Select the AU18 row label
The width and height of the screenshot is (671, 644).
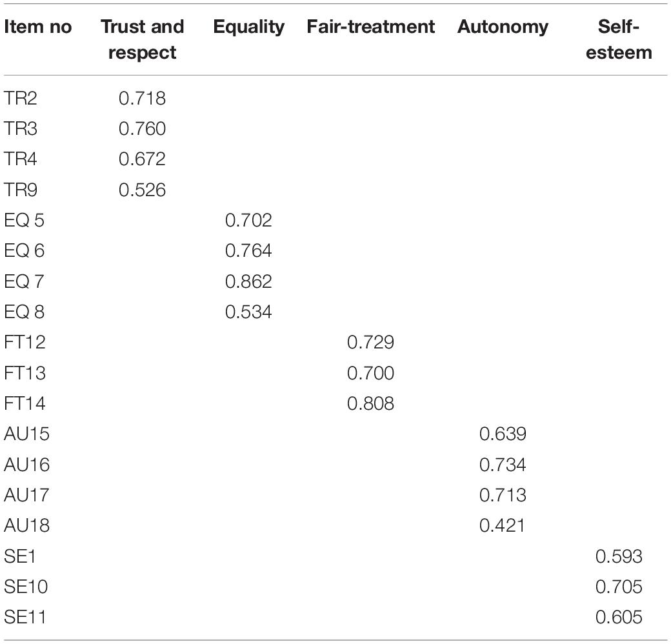tap(27, 525)
